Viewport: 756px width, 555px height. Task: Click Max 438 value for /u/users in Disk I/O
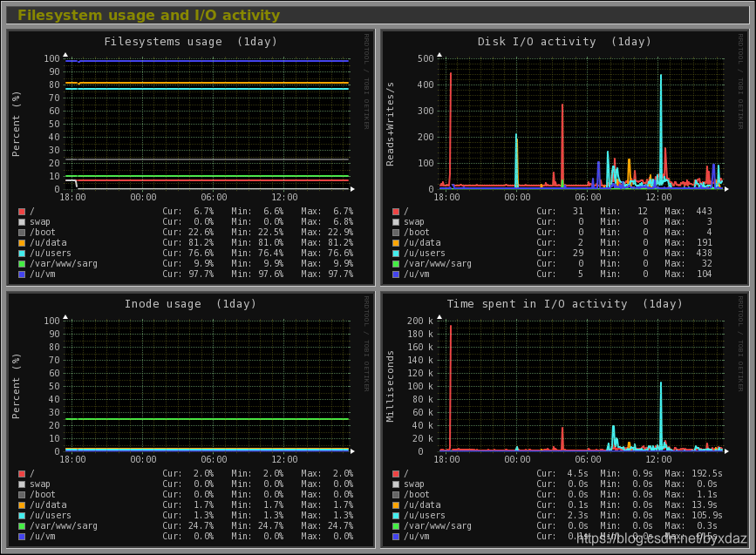point(704,254)
